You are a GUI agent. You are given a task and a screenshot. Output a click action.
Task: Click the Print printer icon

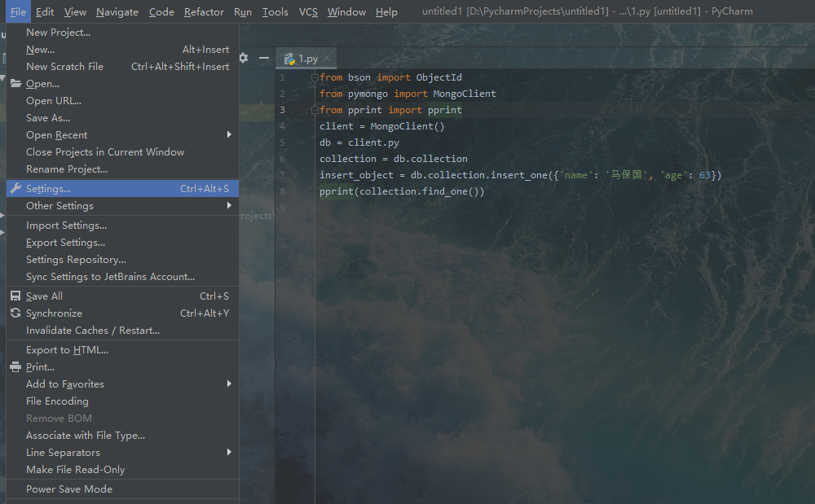15,367
